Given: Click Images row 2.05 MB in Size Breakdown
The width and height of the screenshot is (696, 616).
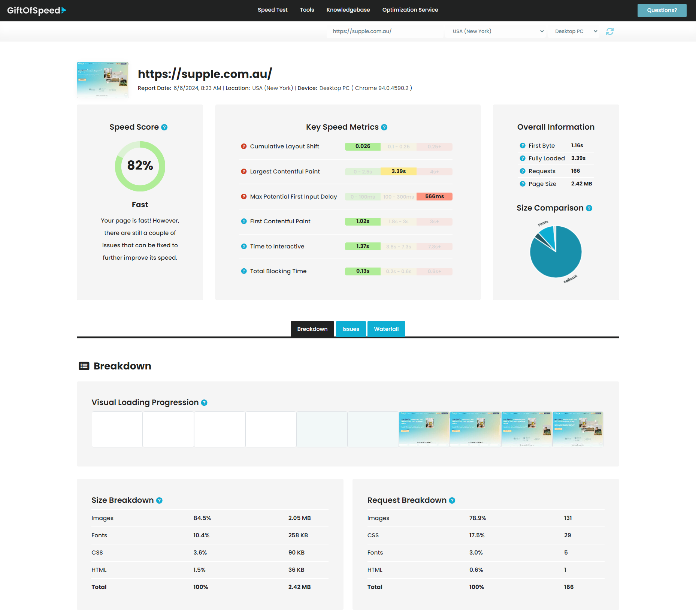Looking at the screenshot, I should pyautogui.click(x=299, y=518).
